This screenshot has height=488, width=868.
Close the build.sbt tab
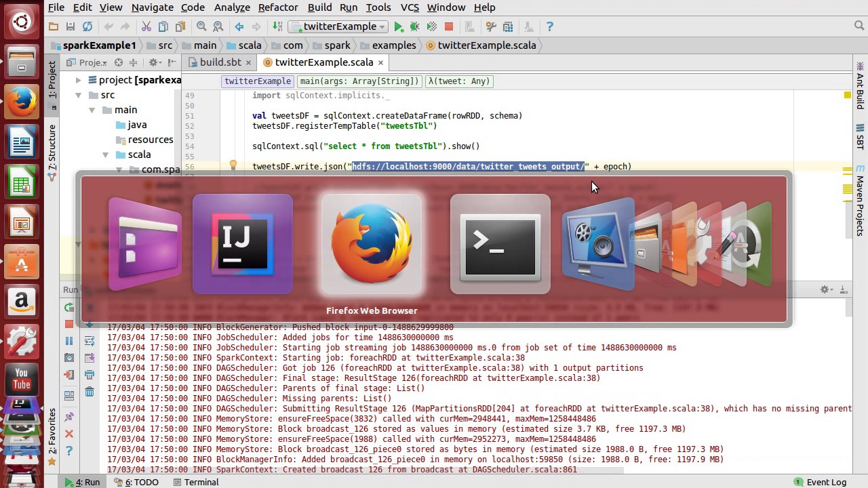[x=248, y=62]
